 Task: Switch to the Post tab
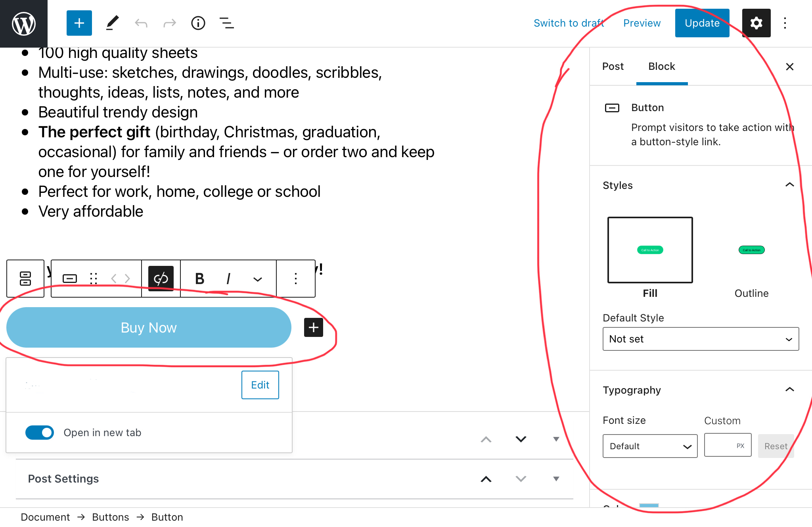click(613, 66)
